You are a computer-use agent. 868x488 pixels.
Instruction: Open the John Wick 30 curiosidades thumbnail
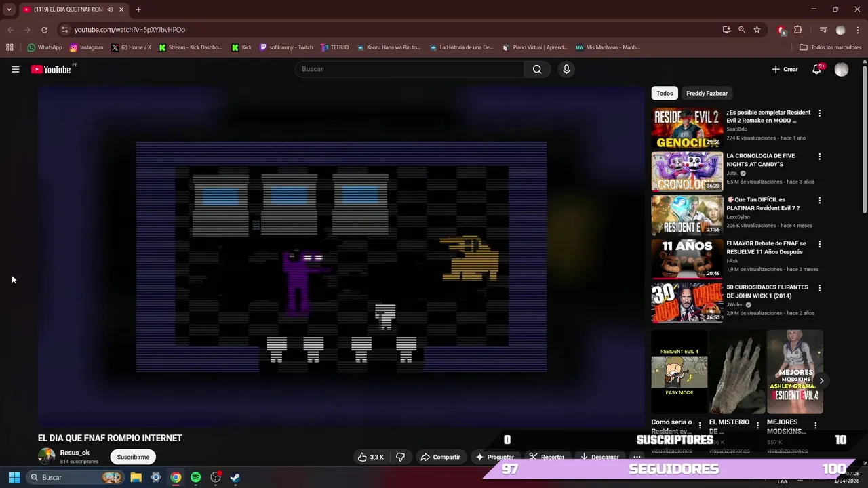click(687, 303)
